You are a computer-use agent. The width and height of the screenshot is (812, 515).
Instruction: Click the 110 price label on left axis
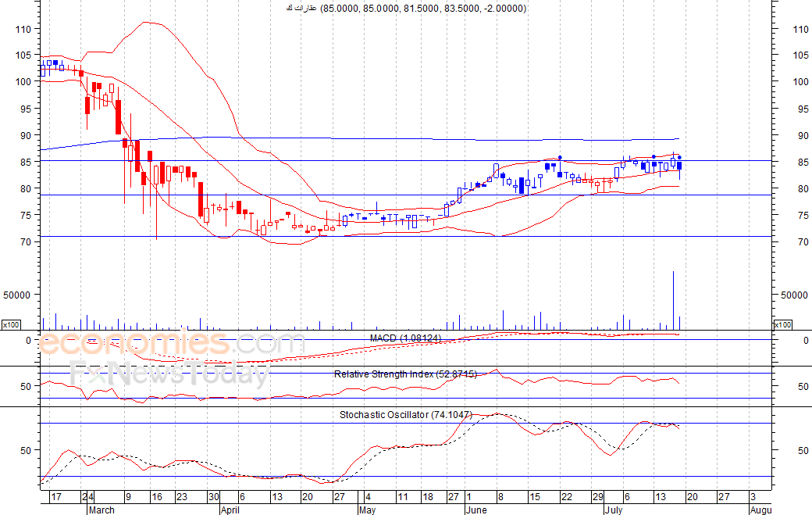pos(23,30)
